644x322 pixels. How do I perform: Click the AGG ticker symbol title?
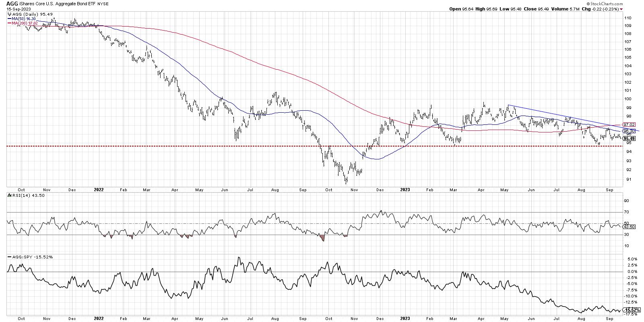tap(12, 3)
